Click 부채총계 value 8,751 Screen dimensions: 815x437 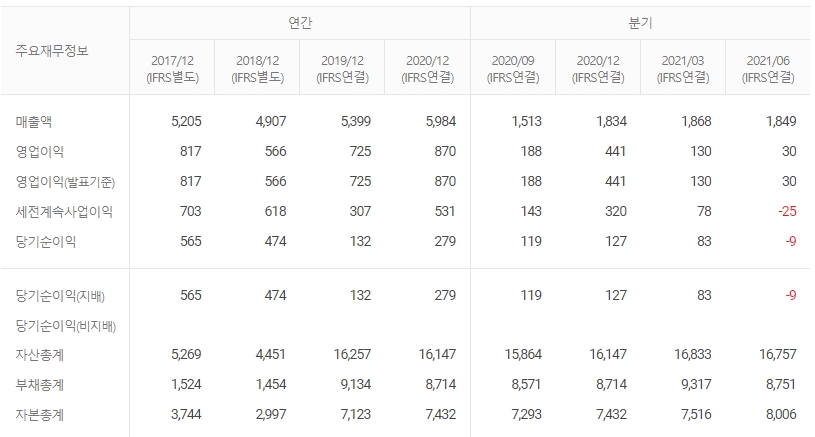click(x=781, y=386)
